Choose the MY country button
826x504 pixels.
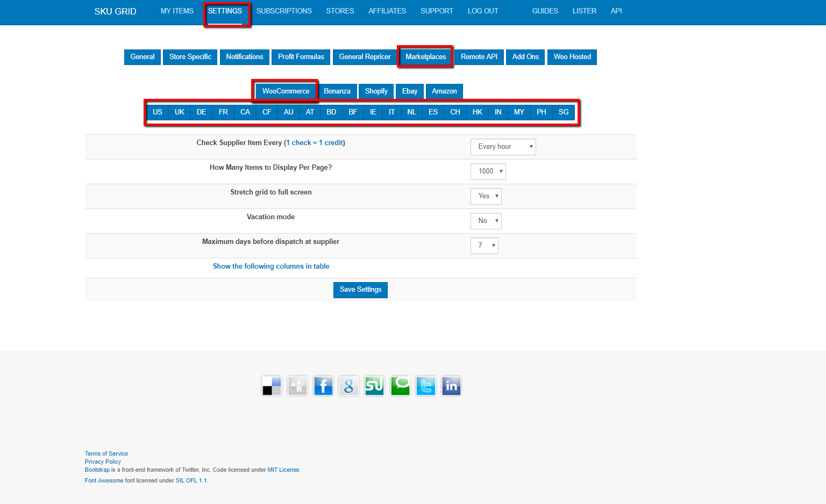[519, 112]
